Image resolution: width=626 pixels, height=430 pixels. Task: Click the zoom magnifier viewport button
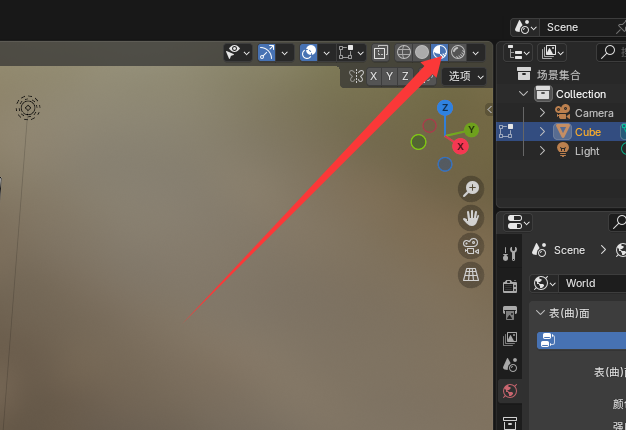pyautogui.click(x=471, y=189)
